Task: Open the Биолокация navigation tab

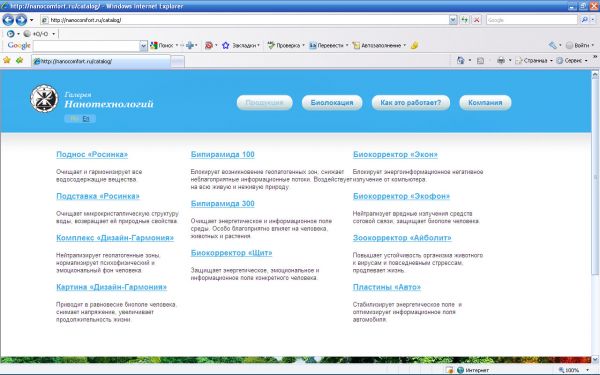Action: point(332,103)
